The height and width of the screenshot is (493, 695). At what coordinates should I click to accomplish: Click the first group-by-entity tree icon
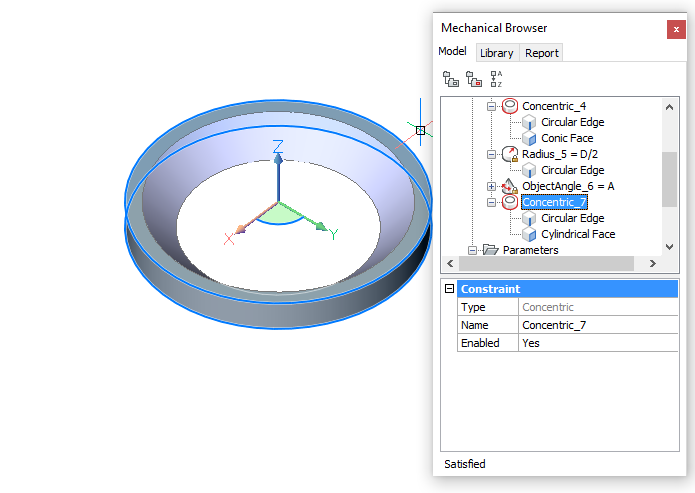[451, 79]
